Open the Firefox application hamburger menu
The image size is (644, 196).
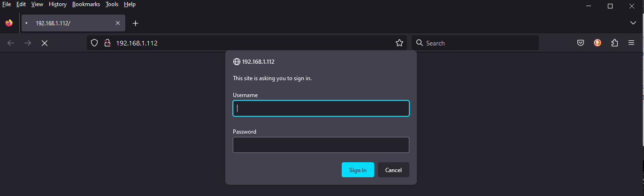click(631, 43)
